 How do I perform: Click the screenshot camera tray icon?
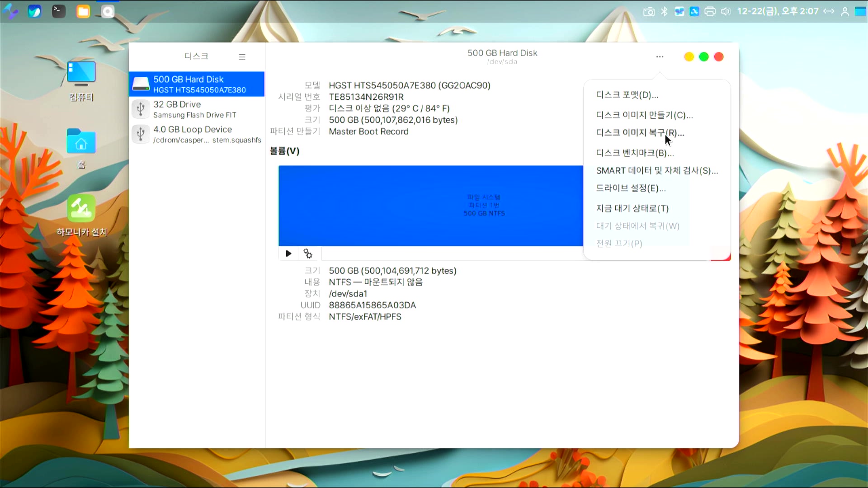(x=649, y=12)
